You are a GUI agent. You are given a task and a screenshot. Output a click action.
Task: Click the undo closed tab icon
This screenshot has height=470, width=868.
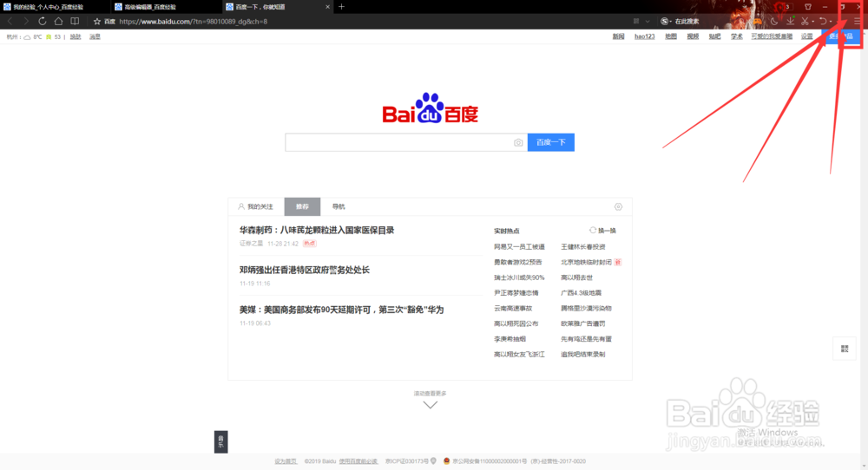pos(823,22)
